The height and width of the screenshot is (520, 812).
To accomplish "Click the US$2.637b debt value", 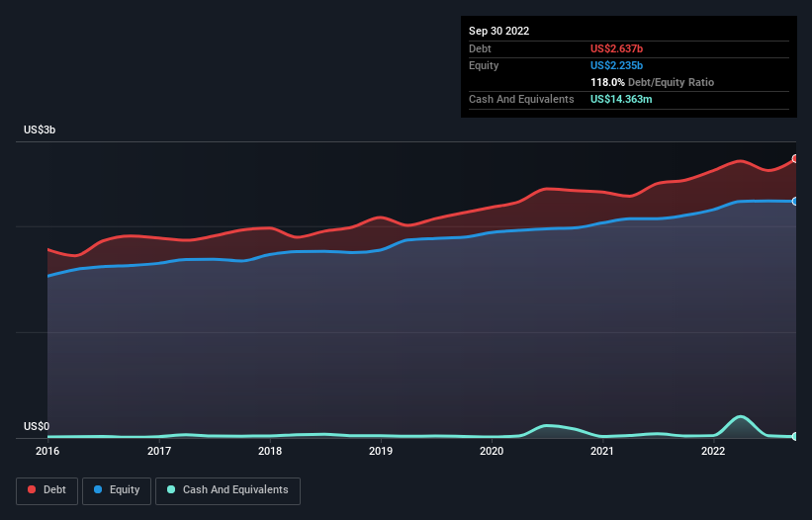I will coord(616,48).
